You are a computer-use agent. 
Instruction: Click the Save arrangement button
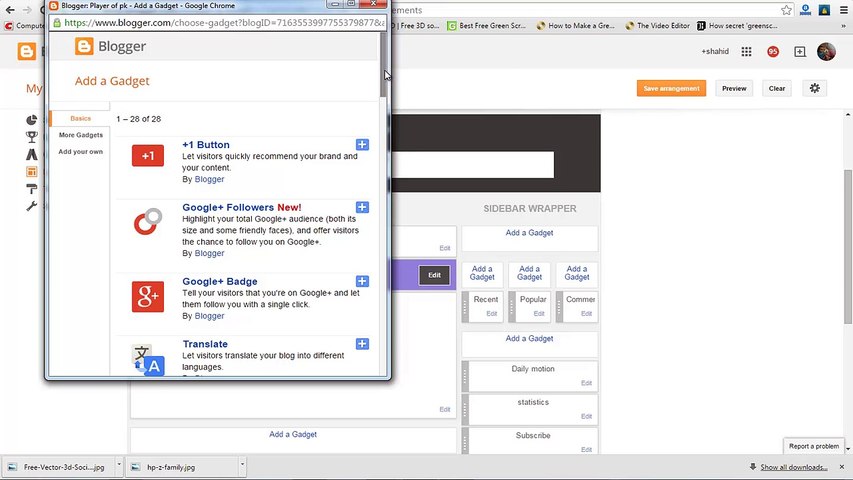pos(671,88)
